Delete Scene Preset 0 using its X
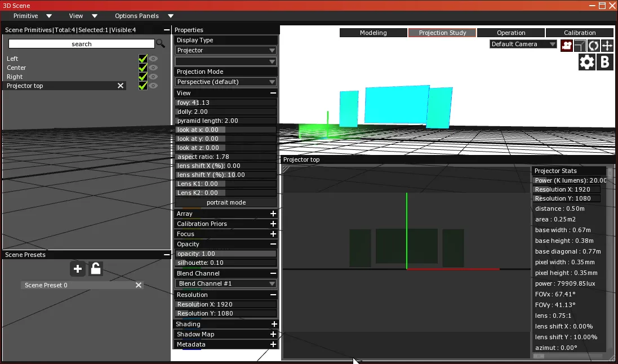Viewport: 618px width, 364px height. point(139,285)
